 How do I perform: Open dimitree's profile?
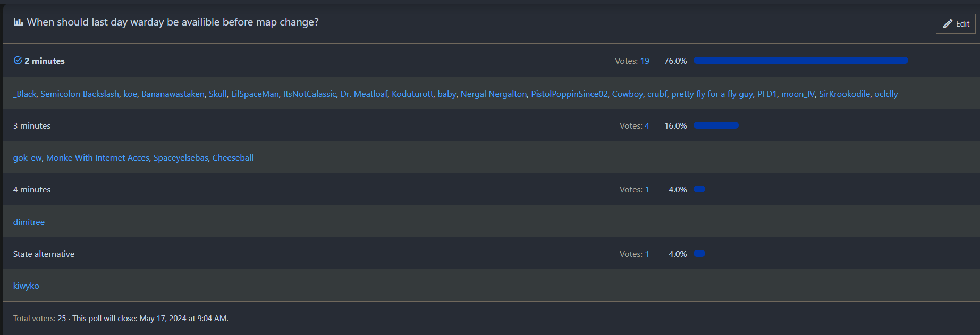[29, 222]
